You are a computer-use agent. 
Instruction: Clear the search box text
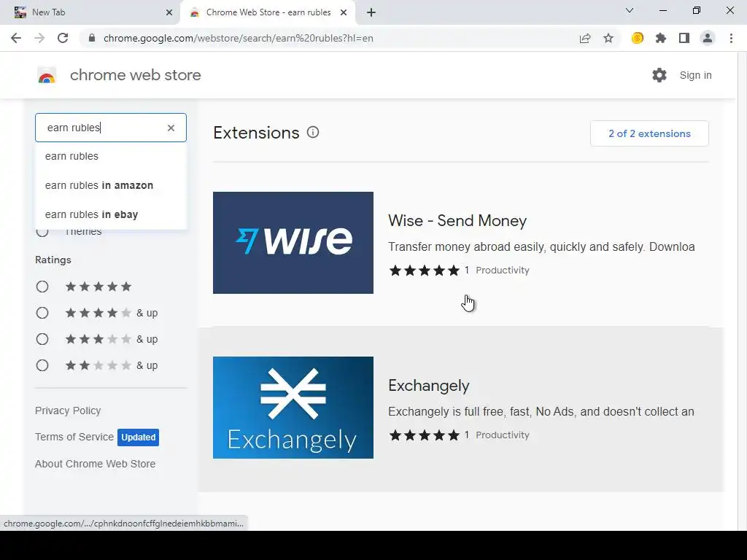(171, 128)
